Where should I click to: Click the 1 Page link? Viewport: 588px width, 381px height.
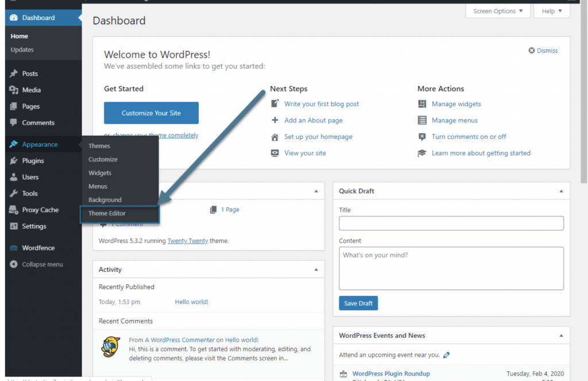[230, 209]
